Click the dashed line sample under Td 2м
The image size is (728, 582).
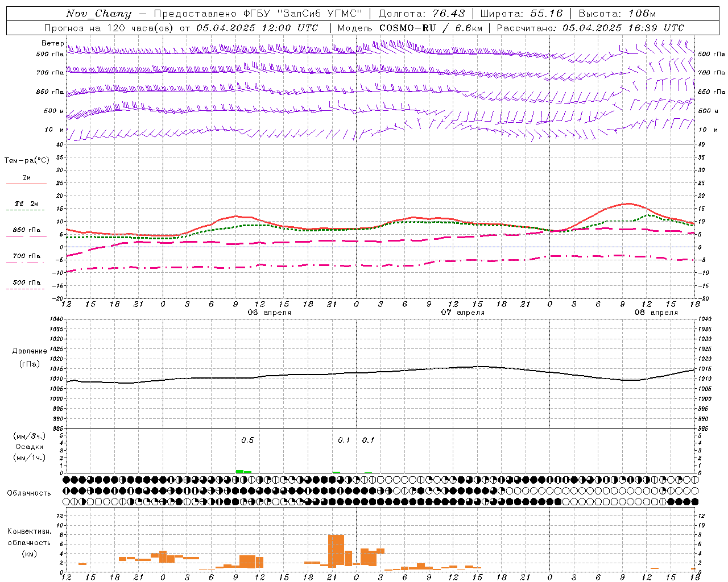coord(26,210)
